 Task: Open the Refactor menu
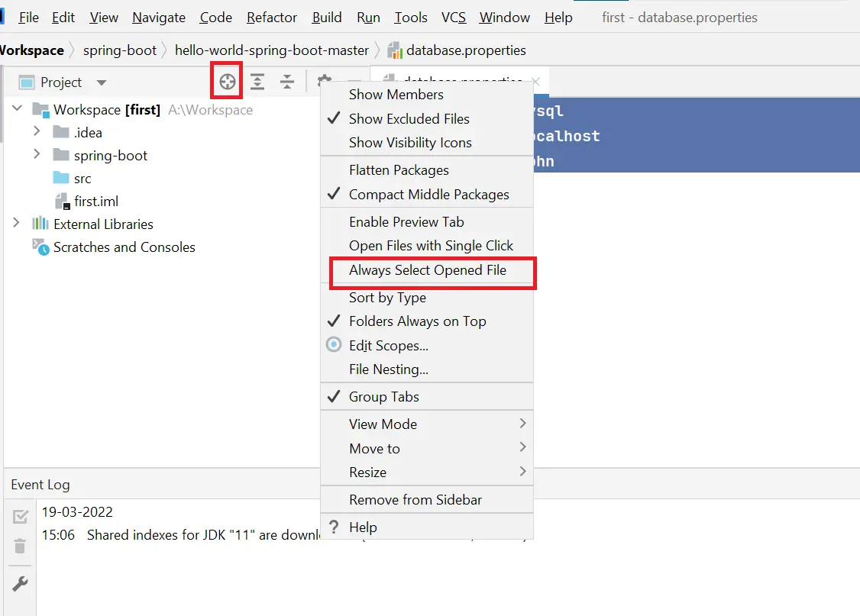point(271,17)
